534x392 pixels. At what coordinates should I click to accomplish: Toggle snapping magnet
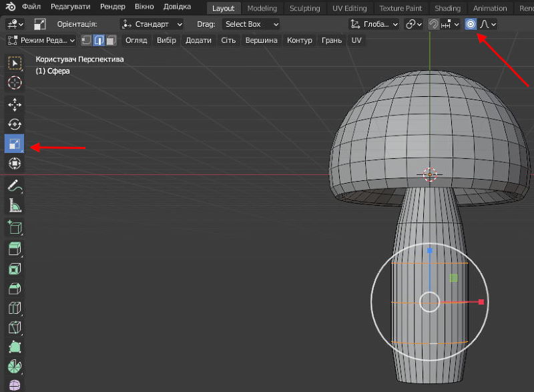point(433,24)
